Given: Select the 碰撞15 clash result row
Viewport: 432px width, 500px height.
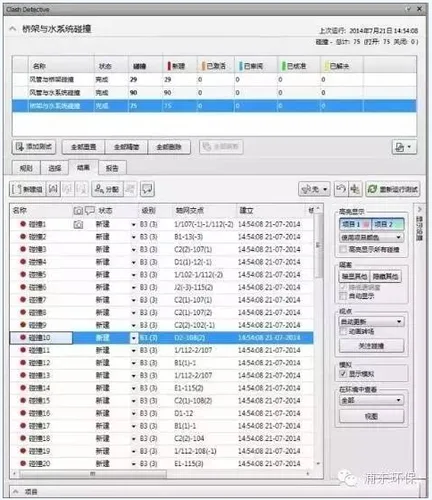Looking at the screenshot, I should pos(162,401).
